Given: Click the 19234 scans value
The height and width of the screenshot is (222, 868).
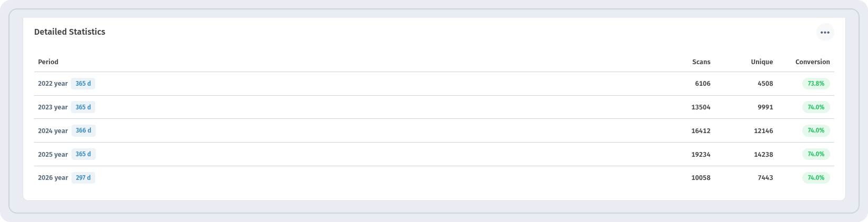Looking at the screenshot, I should (x=701, y=155).
